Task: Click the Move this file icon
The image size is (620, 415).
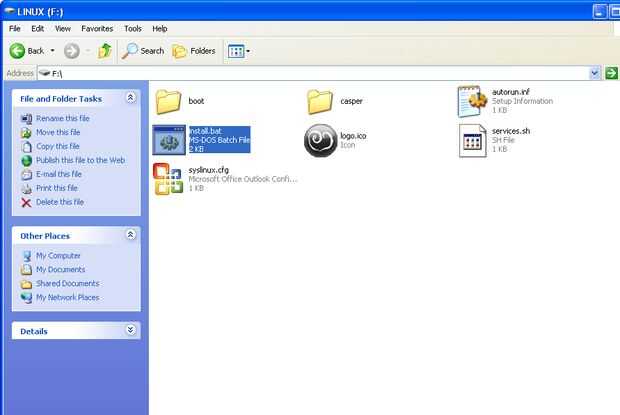Action: click(26, 133)
